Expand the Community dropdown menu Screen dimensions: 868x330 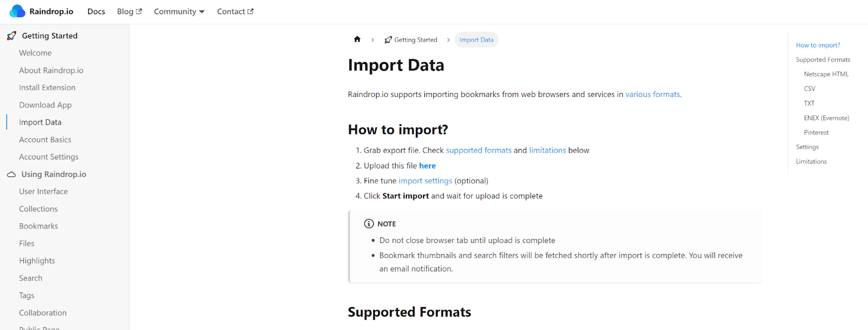(179, 11)
